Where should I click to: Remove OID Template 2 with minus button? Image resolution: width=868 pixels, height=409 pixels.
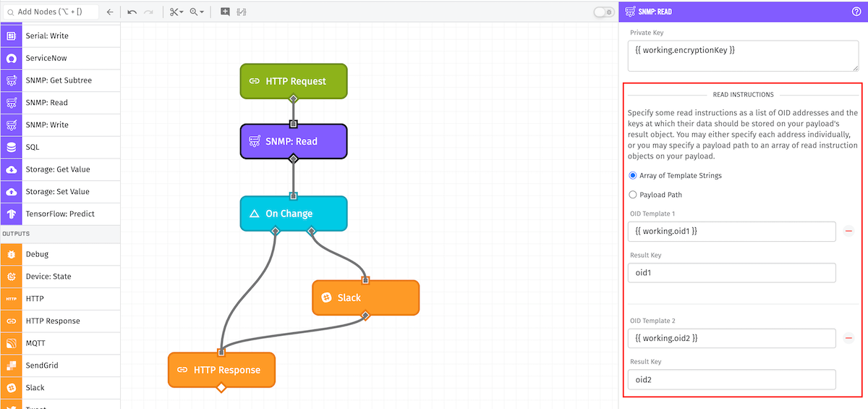(x=849, y=338)
